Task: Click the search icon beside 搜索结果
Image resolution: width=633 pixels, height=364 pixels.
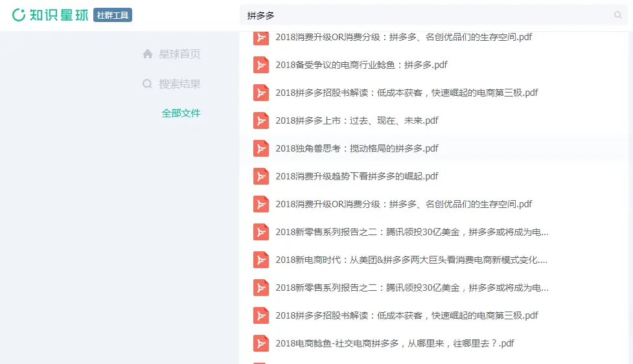Action: click(147, 84)
